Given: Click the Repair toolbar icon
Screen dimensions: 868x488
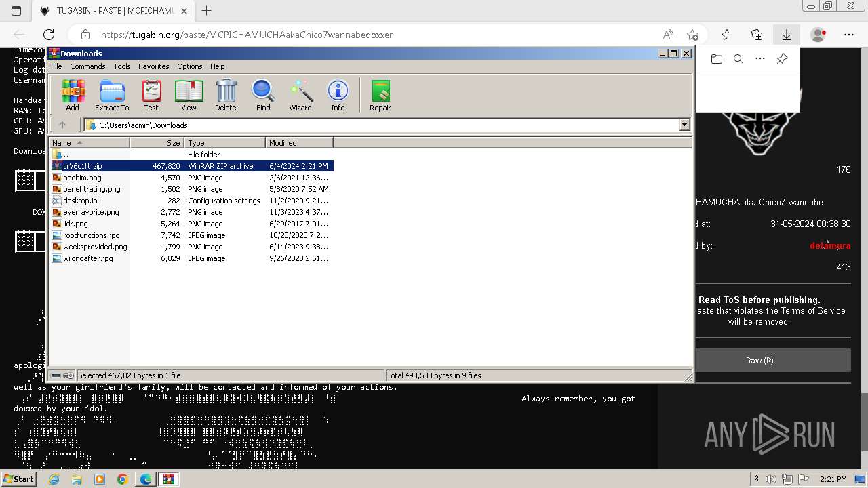Looking at the screenshot, I should 380,96.
